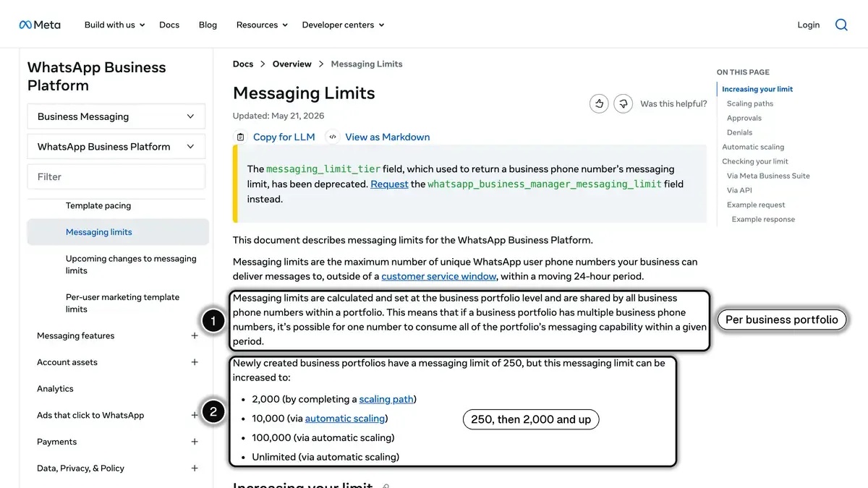Image resolution: width=868 pixels, height=488 pixels.
Task: Click View as Markdown link
Action: (388, 137)
